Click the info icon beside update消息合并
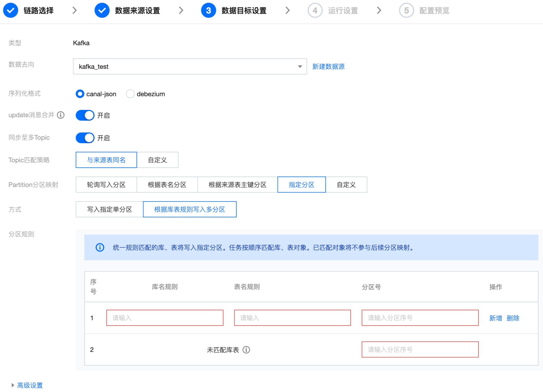Screen dimensions: 543x392 click(61, 115)
